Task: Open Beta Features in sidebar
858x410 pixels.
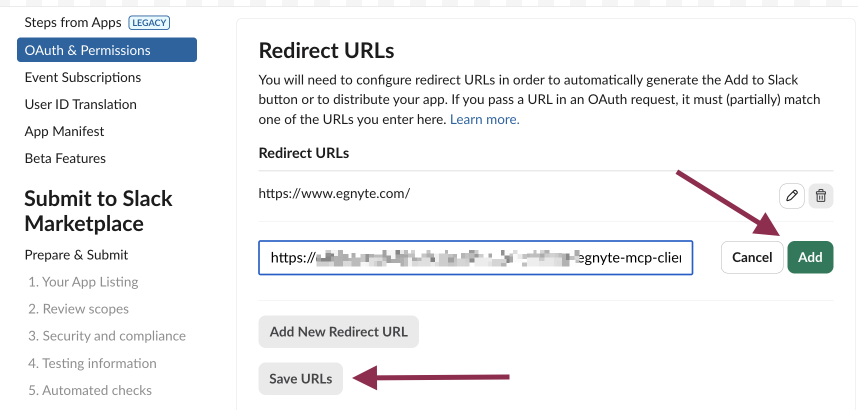Action: [x=65, y=158]
